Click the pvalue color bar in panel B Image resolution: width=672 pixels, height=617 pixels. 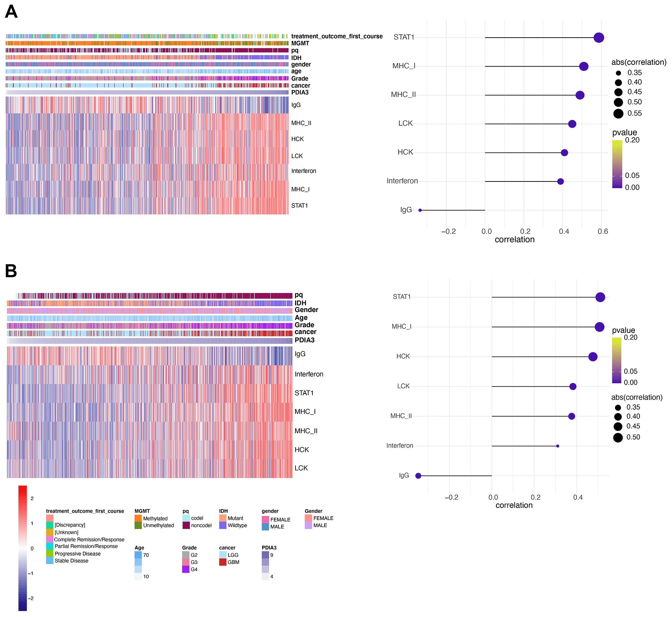click(617, 360)
